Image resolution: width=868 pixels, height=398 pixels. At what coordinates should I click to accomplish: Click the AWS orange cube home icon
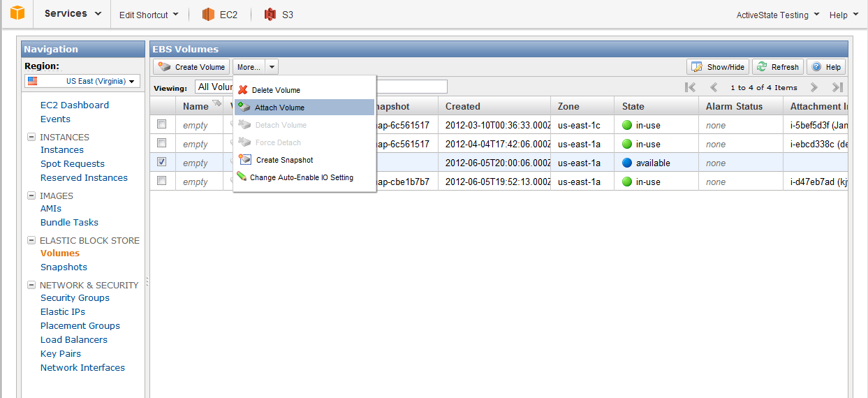[17, 13]
